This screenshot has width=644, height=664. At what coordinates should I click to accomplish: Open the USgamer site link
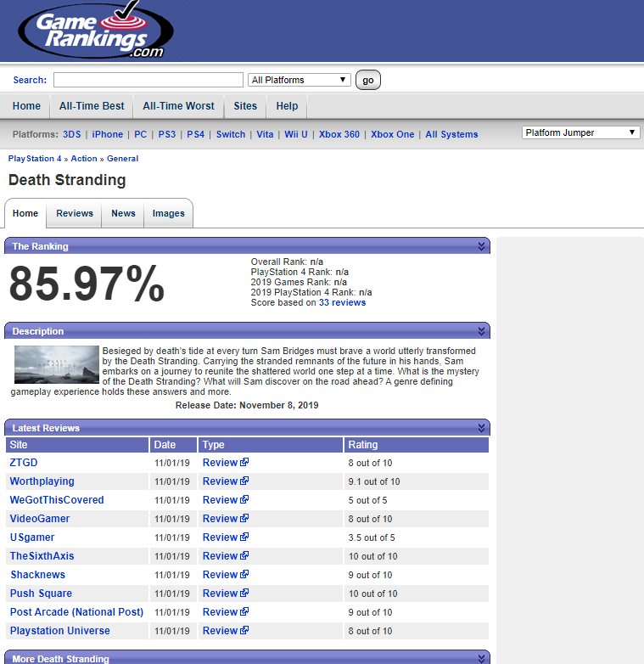tap(32, 537)
